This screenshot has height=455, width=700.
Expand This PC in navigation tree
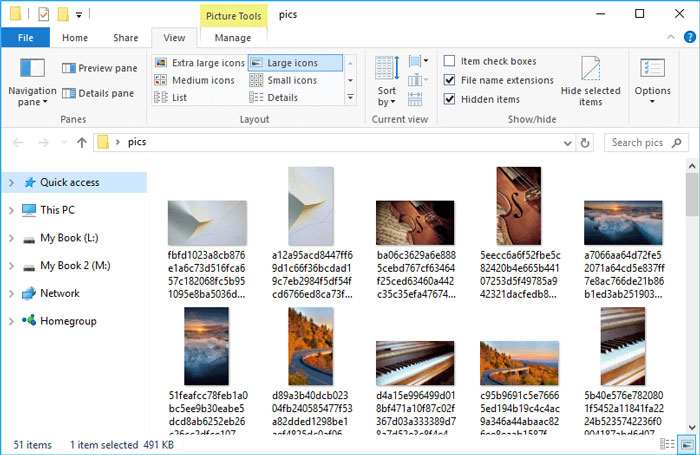click(10, 210)
